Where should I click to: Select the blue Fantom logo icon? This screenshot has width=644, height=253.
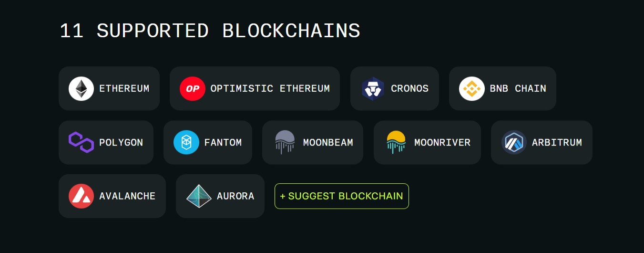[186, 142]
